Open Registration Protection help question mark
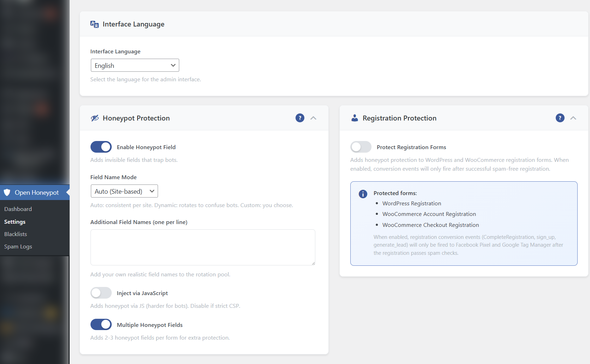590x364 pixels. click(x=560, y=118)
